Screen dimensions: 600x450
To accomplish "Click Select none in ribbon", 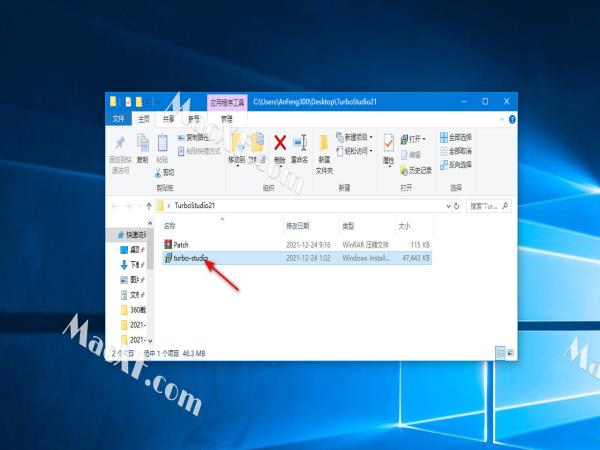I will pos(456,151).
